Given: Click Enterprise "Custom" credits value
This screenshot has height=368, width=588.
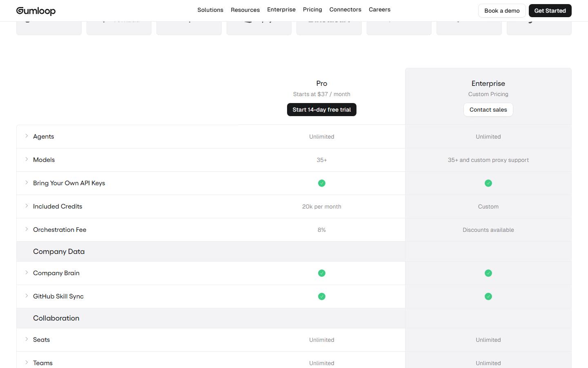Looking at the screenshot, I should [488, 206].
